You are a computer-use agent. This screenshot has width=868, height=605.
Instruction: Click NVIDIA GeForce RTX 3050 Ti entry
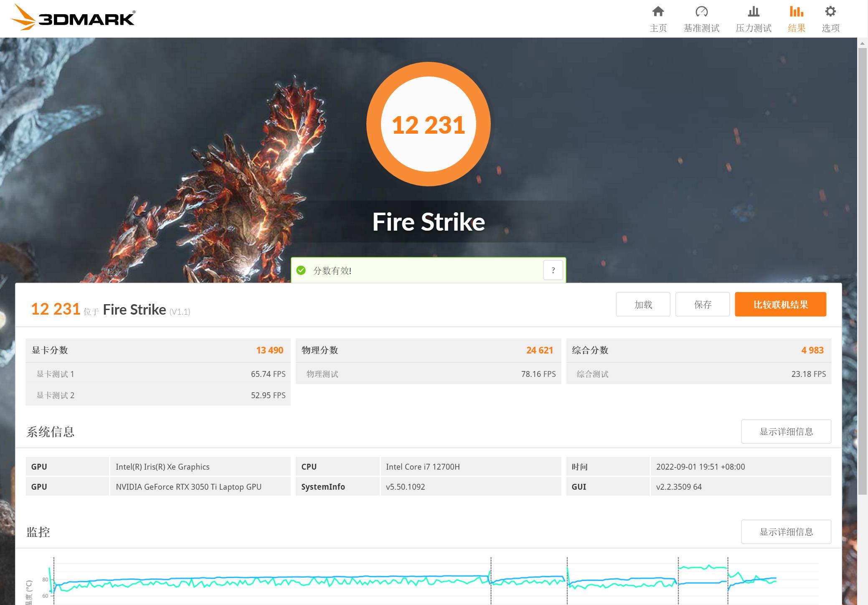point(188,487)
